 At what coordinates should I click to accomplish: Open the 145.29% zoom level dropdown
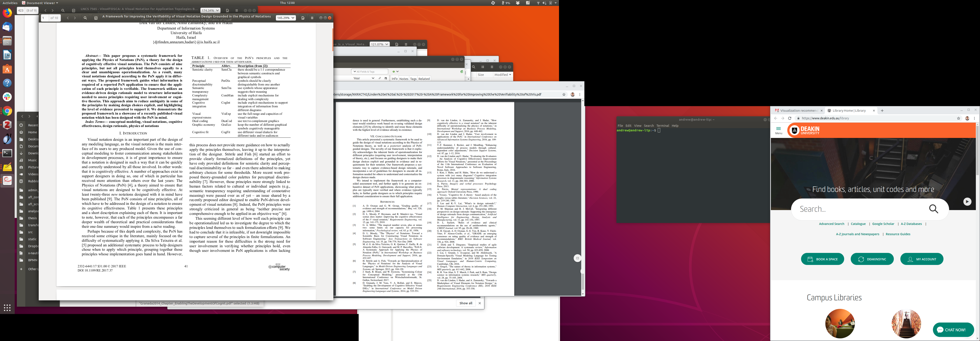285,18
